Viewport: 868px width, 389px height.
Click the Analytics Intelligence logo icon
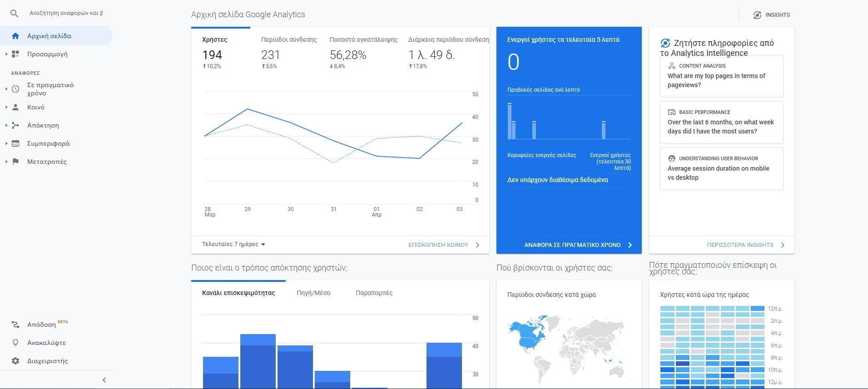point(665,43)
